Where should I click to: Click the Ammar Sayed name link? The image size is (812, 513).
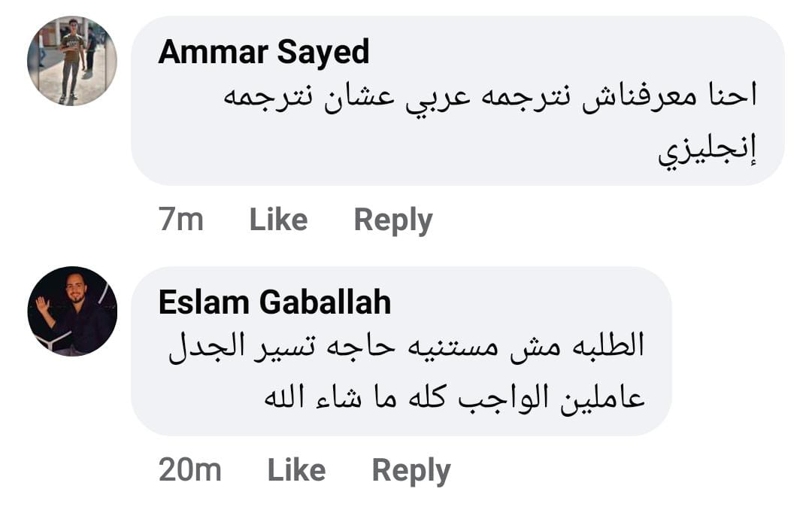[x=264, y=52]
